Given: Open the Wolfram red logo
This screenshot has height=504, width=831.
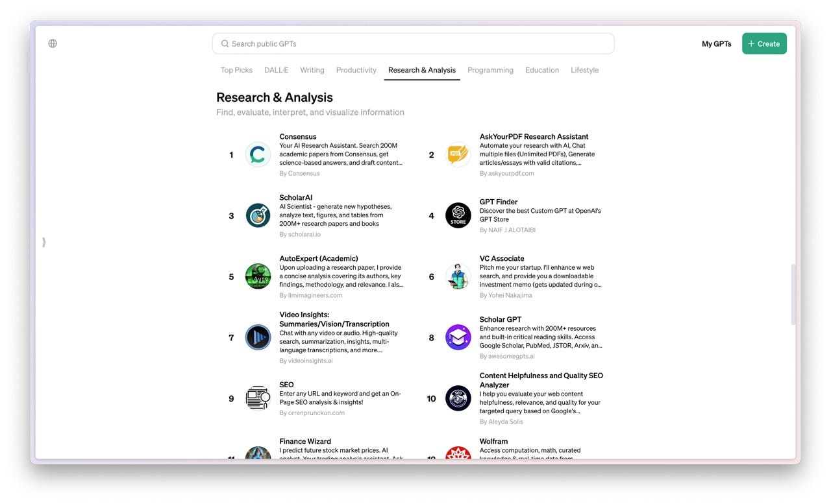Looking at the screenshot, I should [458, 453].
